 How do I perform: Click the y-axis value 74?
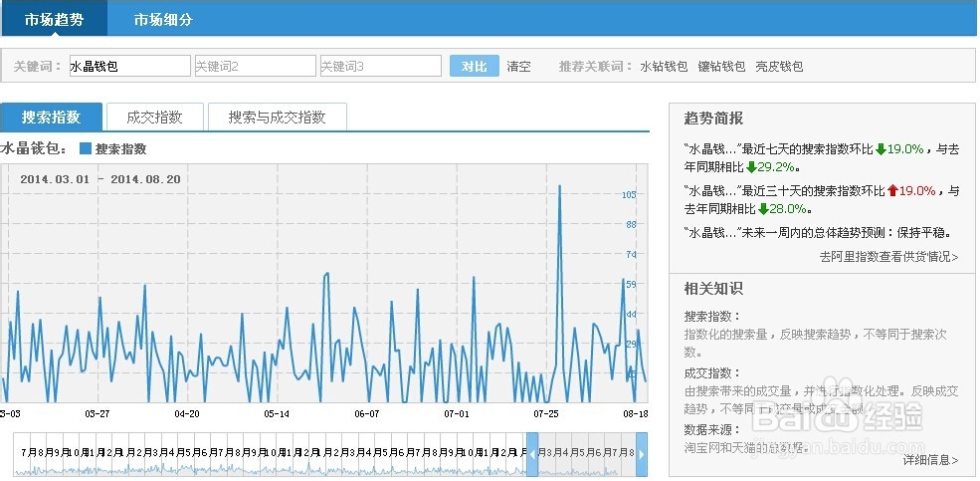click(631, 255)
